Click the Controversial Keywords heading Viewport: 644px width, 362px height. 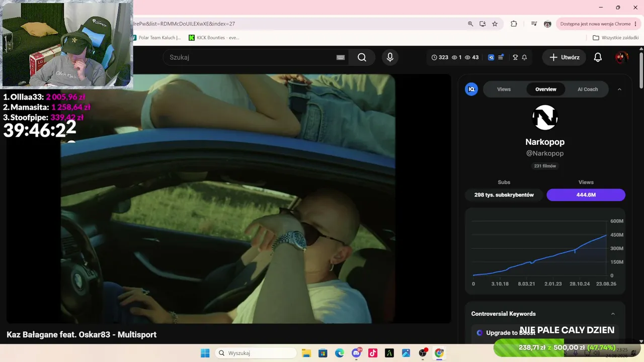(x=503, y=314)
